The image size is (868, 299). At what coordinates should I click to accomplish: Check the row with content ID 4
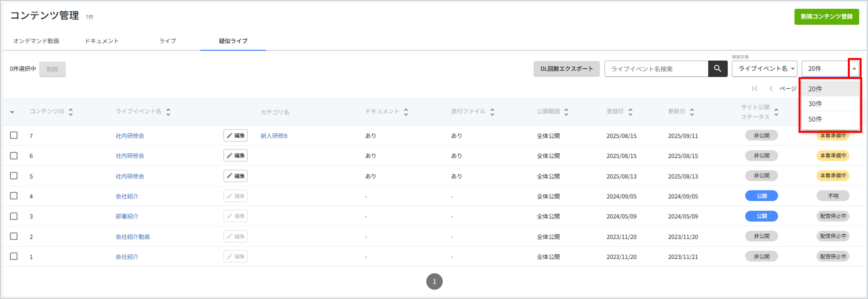point(14,196)
